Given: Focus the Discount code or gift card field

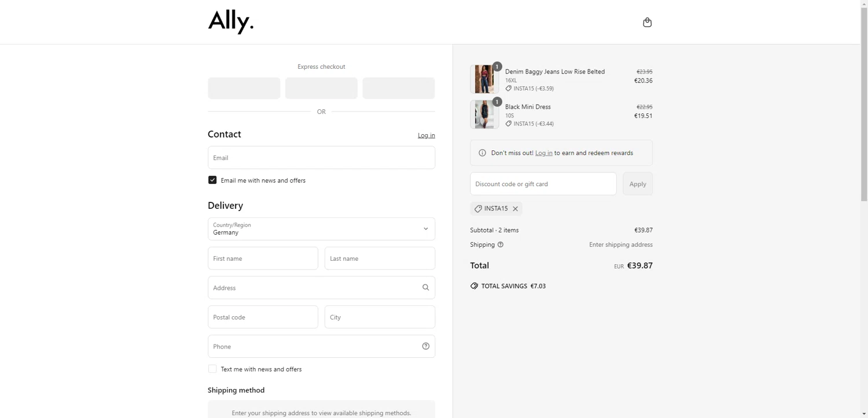Looking at the screenshot, I should click(x=543, y=184).
